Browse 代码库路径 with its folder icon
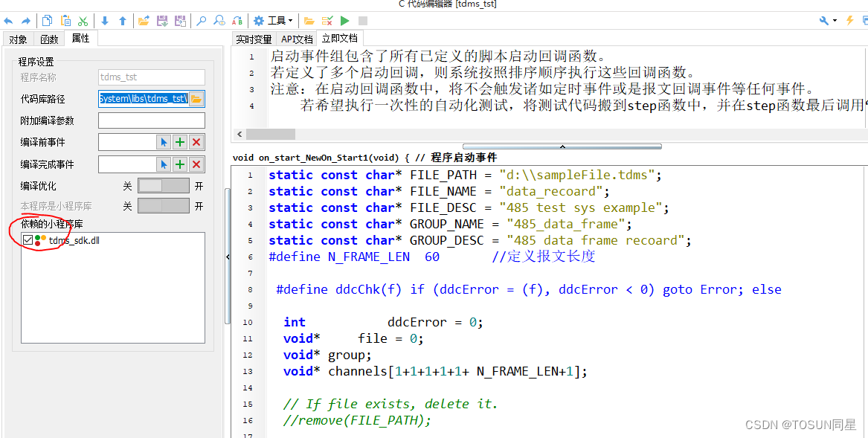 pyautogui.click(x=196, y=99)
